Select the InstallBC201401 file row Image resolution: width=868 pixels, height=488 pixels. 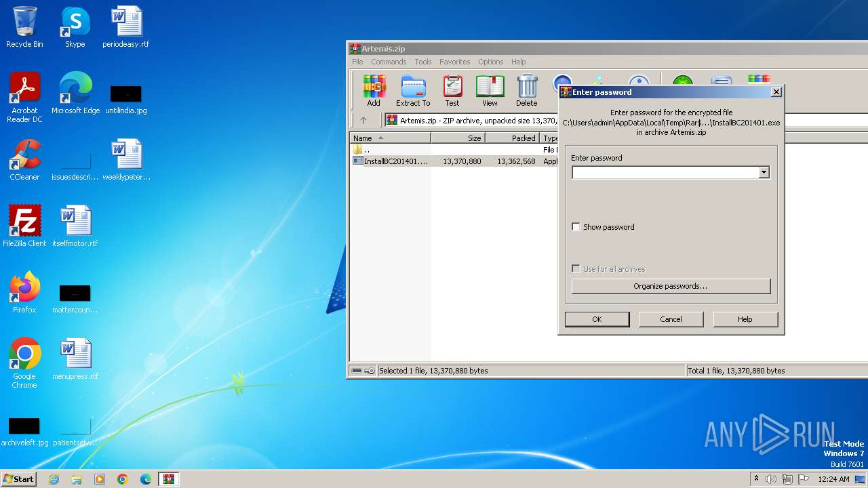point(454,161)
